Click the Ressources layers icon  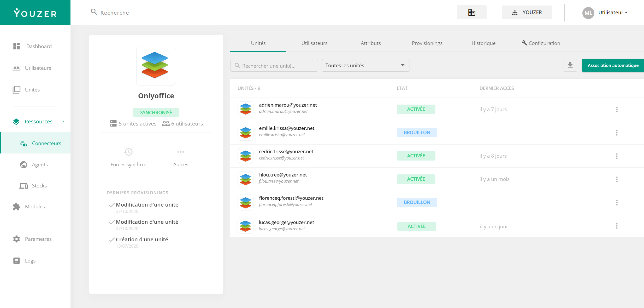(x=16, y=122)
